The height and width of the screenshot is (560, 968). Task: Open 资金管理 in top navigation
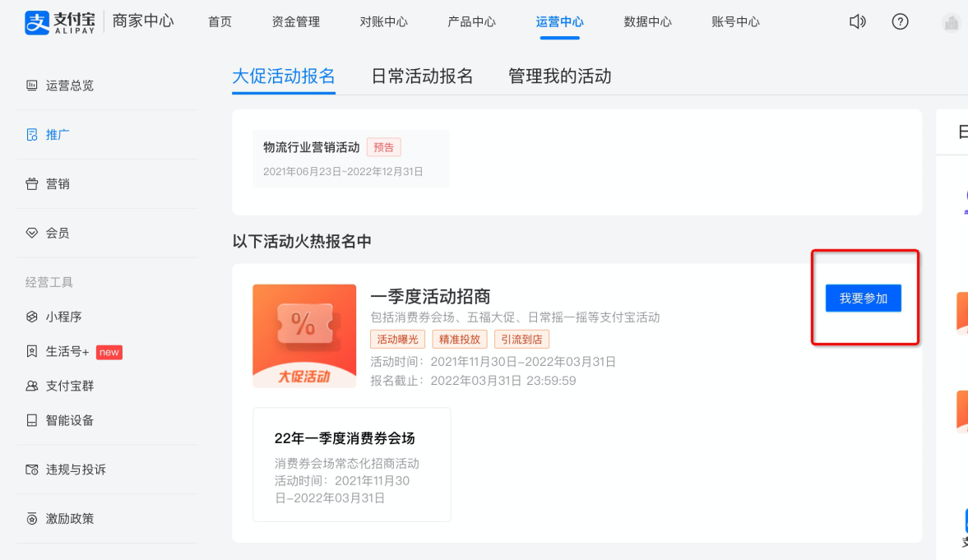pyautogui.click(x=296, y=22)
